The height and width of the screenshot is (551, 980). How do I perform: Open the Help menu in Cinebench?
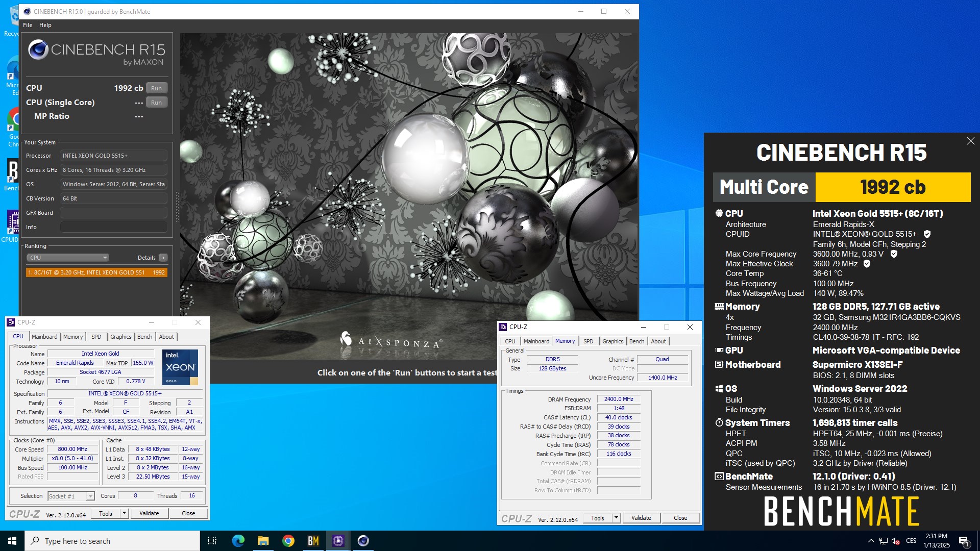(x=45, y=25)
